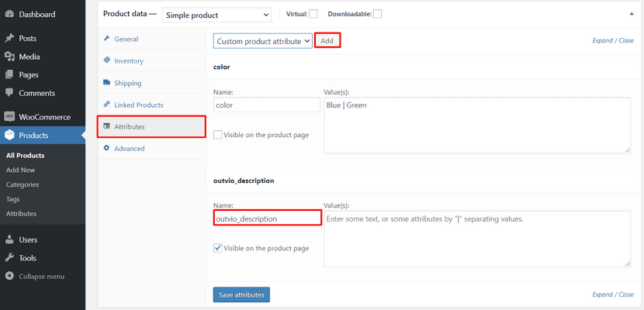Screen dimensions: 644x310
Task: Click the WooCommerce logo icon
Action: tap(9, 117)
